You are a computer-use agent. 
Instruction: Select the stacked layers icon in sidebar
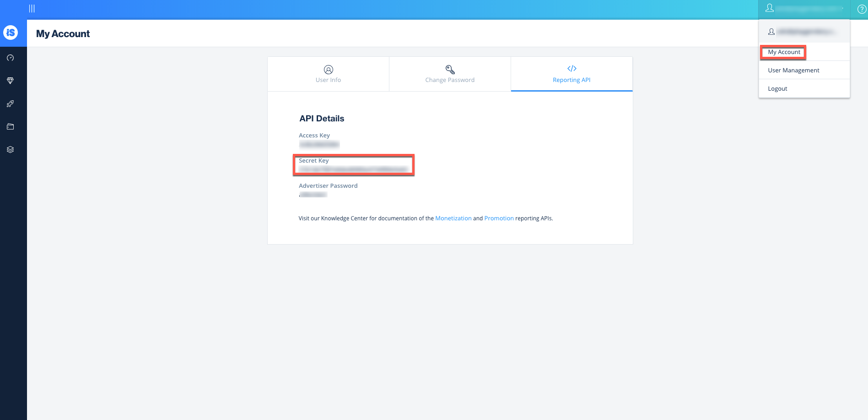coord(11,150)
